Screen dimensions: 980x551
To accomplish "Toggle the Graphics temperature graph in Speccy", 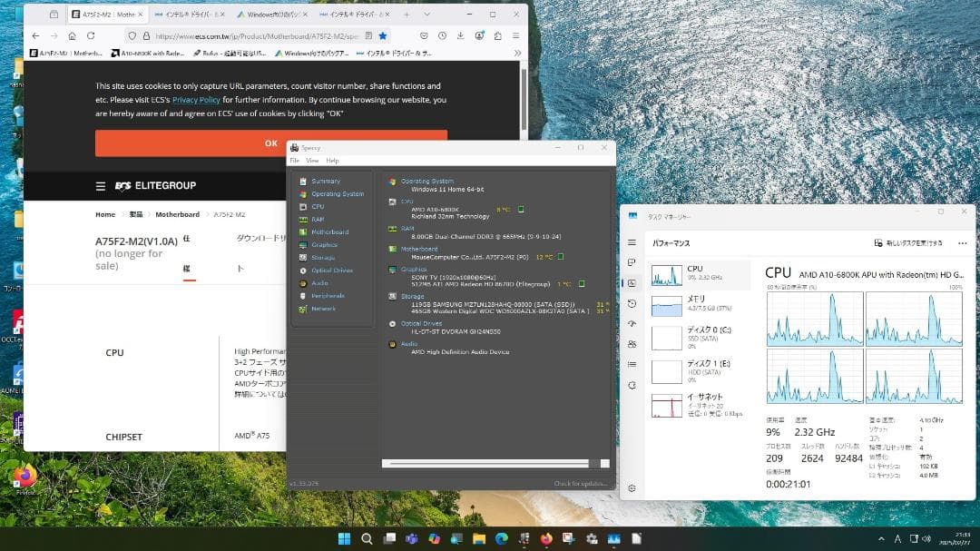I will point(582,283).
